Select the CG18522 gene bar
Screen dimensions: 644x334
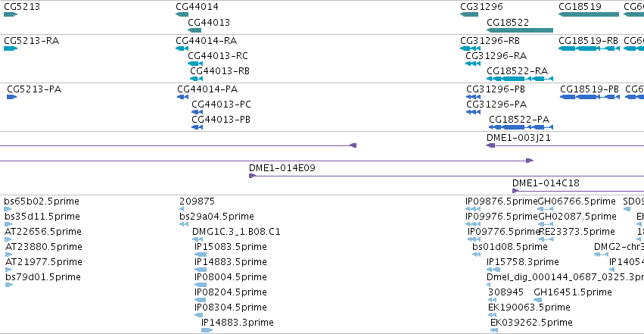520,30
